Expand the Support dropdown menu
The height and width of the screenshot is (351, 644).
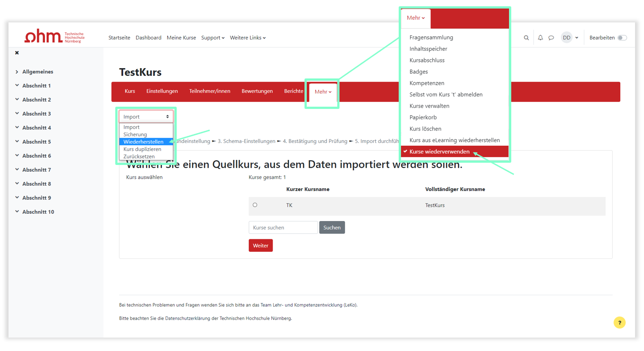click(213, 38)
